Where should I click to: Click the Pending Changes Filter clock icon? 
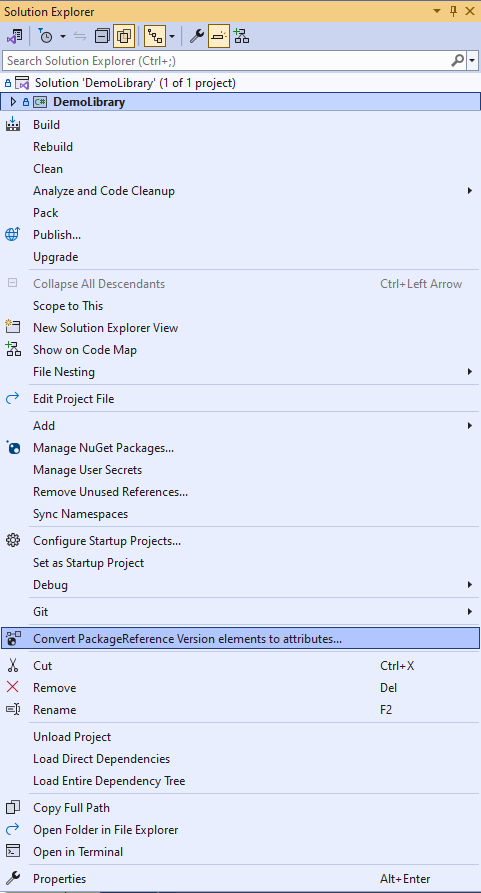46,36
